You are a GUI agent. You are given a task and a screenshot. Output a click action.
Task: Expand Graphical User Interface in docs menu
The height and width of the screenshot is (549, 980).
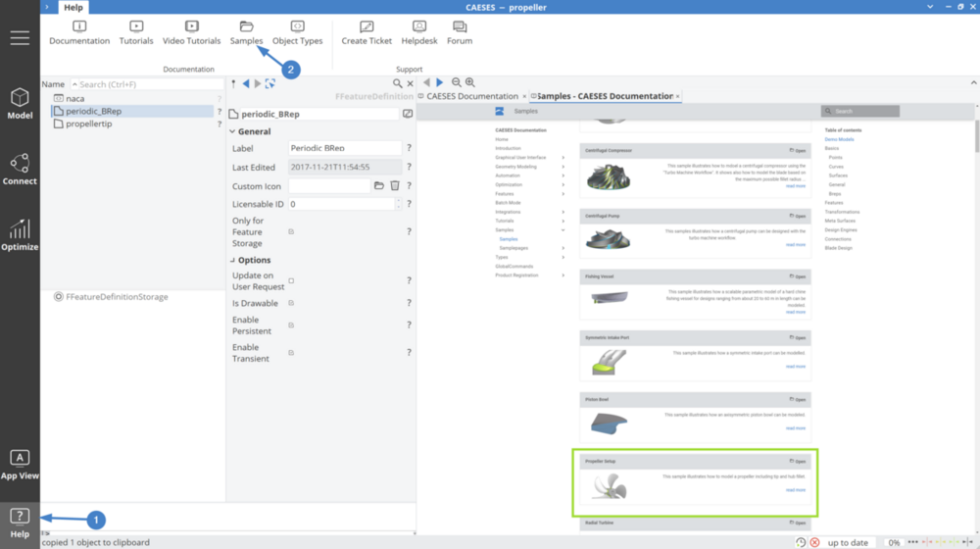pyautogui.click(x=563, y=158)
